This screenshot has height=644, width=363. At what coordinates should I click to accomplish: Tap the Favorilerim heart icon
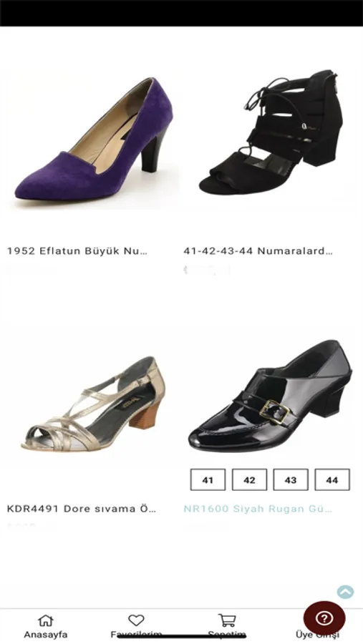coord(136,620)
